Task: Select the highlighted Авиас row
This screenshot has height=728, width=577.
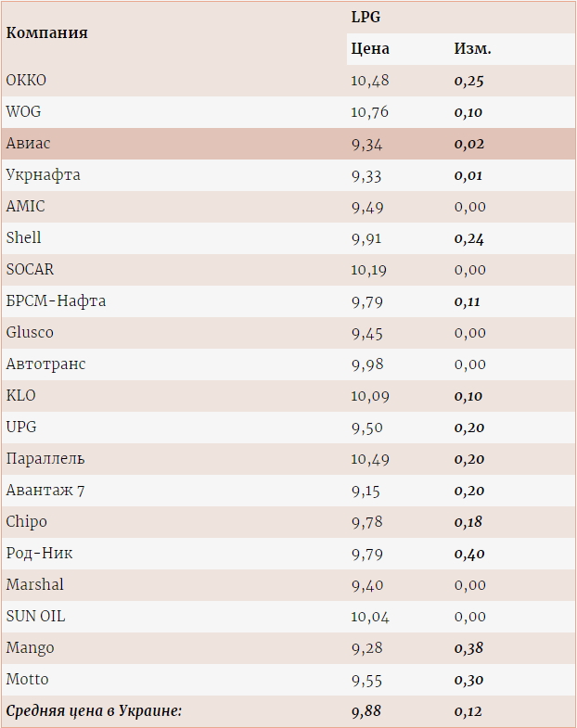Action: [x=288, y=144]
